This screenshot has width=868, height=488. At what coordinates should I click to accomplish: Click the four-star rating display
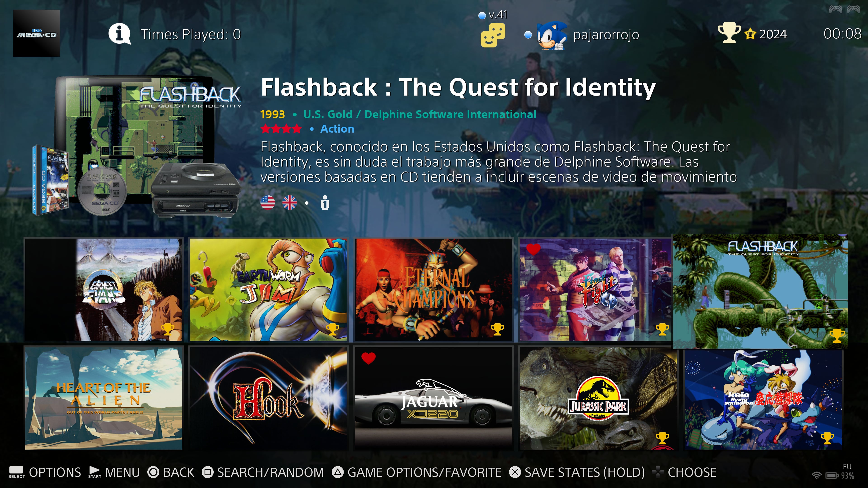(281, 129)
